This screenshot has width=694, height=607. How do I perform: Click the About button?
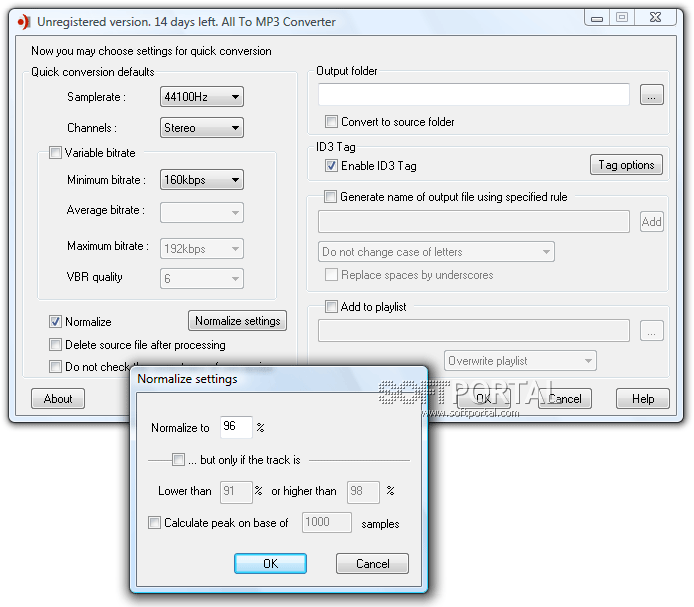click(x=58, y=398)
